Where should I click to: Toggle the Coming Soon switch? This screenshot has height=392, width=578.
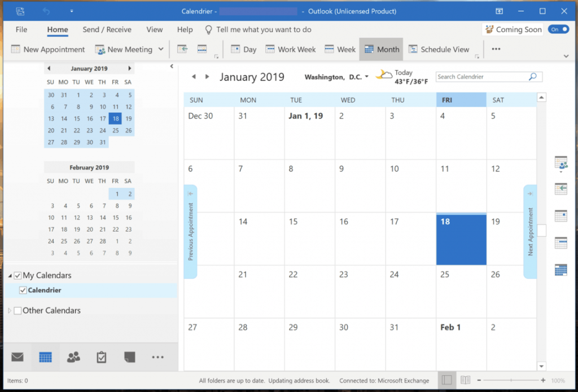pos(558,29)
